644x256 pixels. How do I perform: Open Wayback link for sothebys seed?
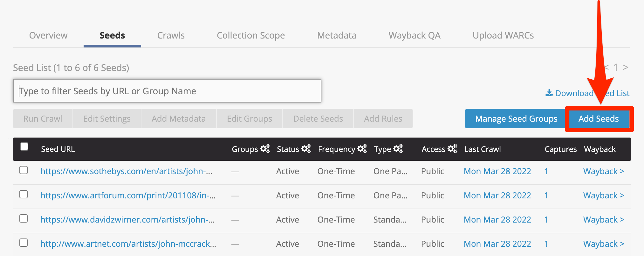click(603, 171)
